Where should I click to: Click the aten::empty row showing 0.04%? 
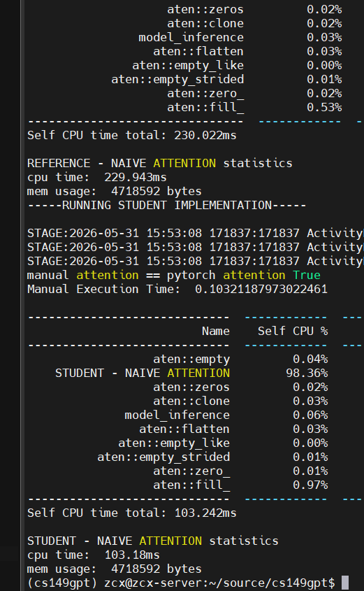click(240, 359)
